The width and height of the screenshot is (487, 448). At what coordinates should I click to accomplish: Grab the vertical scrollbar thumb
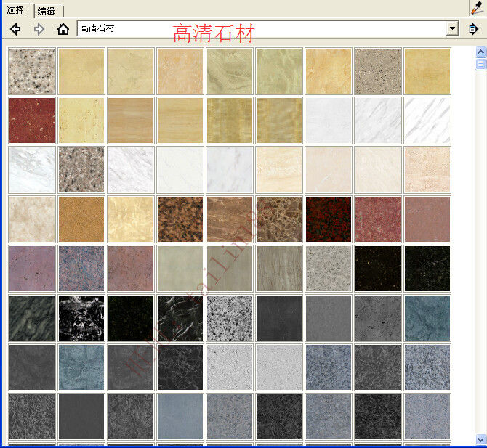(480, 64)
